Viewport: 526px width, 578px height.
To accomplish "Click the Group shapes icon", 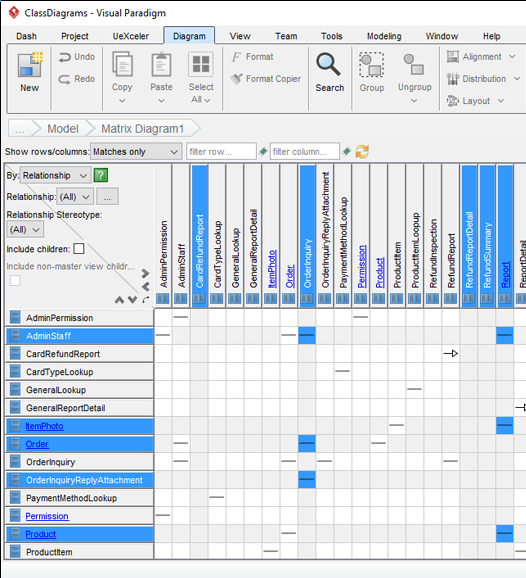I will [372, 65].
